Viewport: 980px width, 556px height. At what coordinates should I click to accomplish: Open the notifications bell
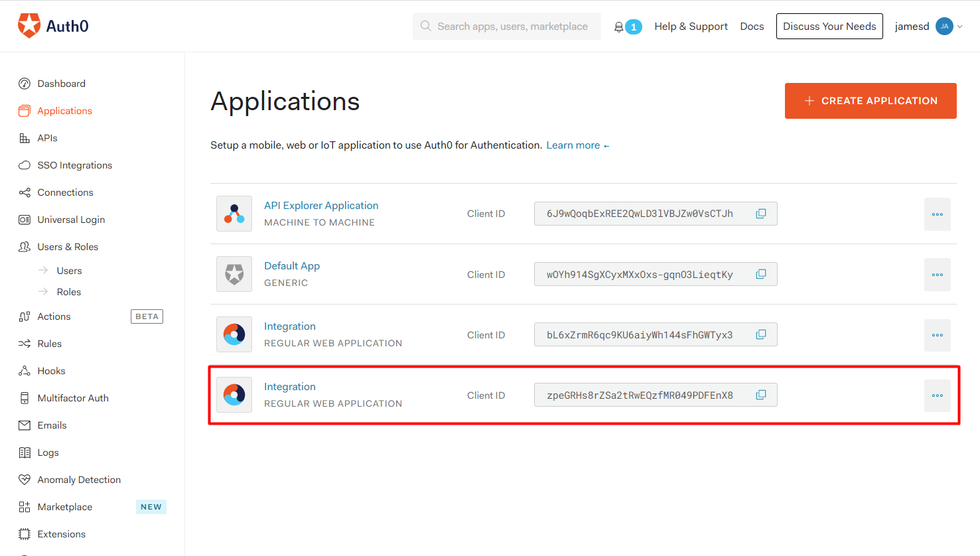pyautogui.click(x=619, y=27)
